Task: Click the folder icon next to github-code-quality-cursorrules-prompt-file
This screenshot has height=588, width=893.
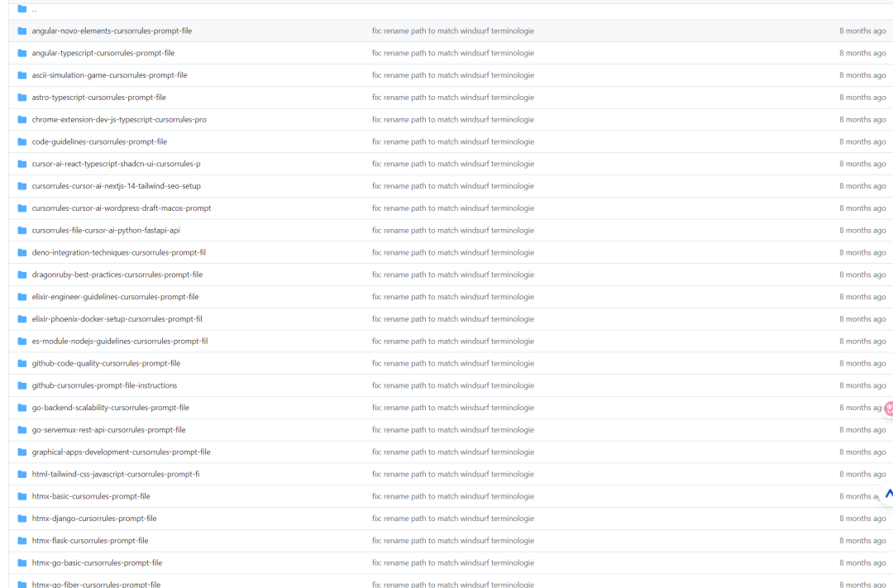Action: point(21,363)
